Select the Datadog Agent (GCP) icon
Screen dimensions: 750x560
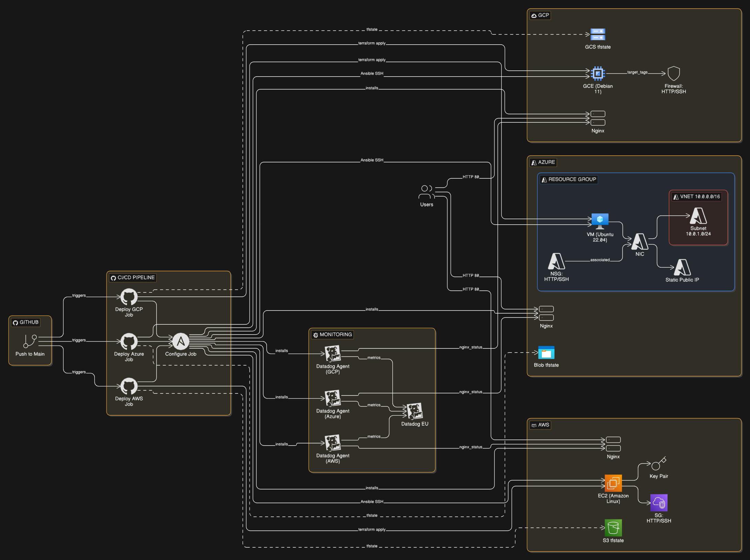coord(333,354)
